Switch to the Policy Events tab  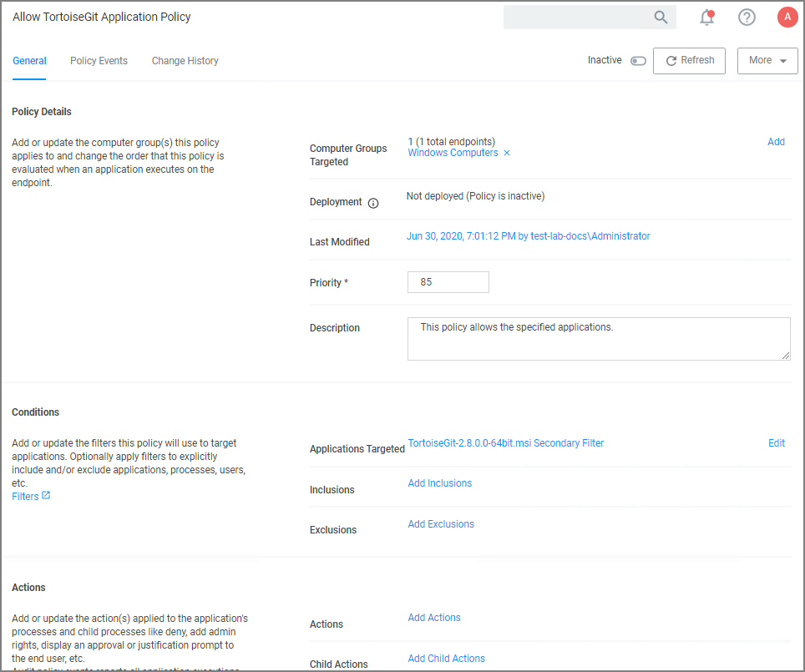pos(99,61)
